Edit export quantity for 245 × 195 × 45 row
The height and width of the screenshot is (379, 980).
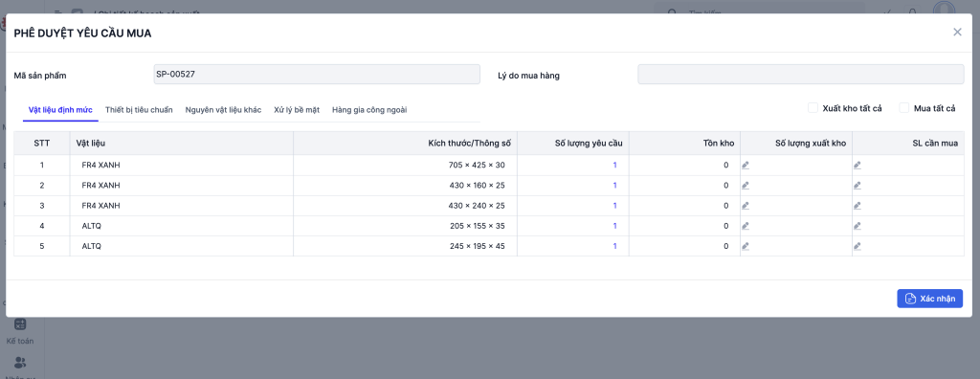745,246
